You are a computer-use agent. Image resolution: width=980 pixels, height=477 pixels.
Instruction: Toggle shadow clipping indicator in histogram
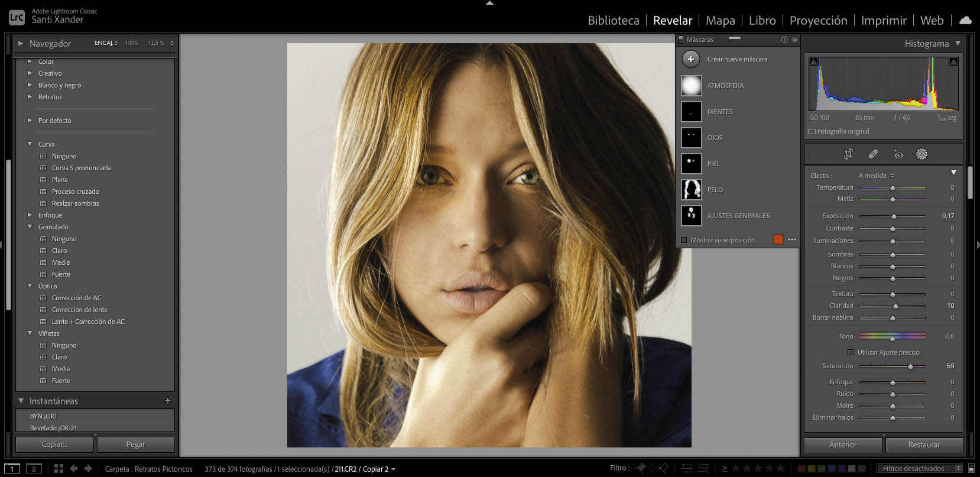tap(814, 61)
